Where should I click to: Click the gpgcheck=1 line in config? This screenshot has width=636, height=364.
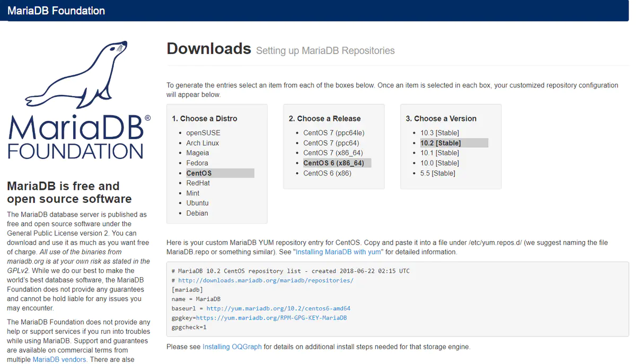coord(189,327)
